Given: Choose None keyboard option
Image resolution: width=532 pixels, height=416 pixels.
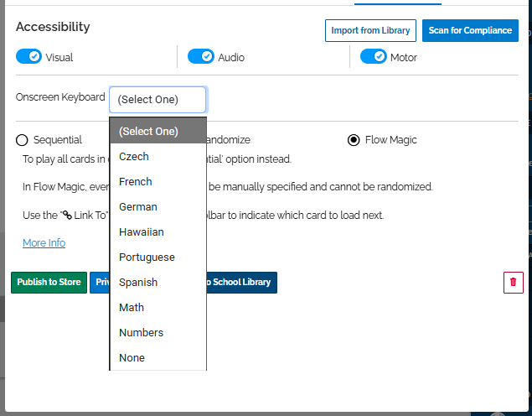Looking at the screenshot, I should click(x=158, y=357).
